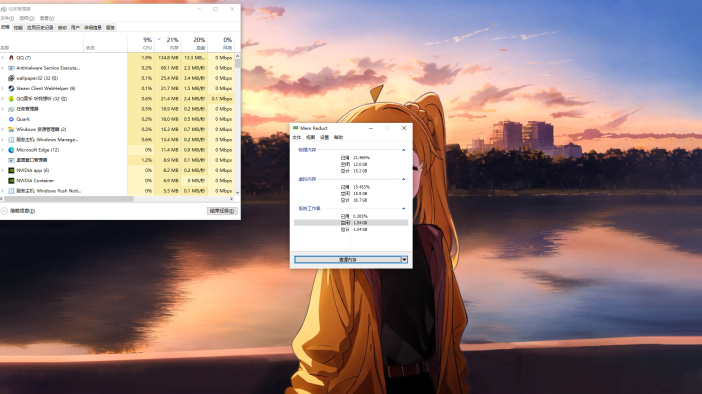Click 简略信息 to show fewer details

point(18,211)
